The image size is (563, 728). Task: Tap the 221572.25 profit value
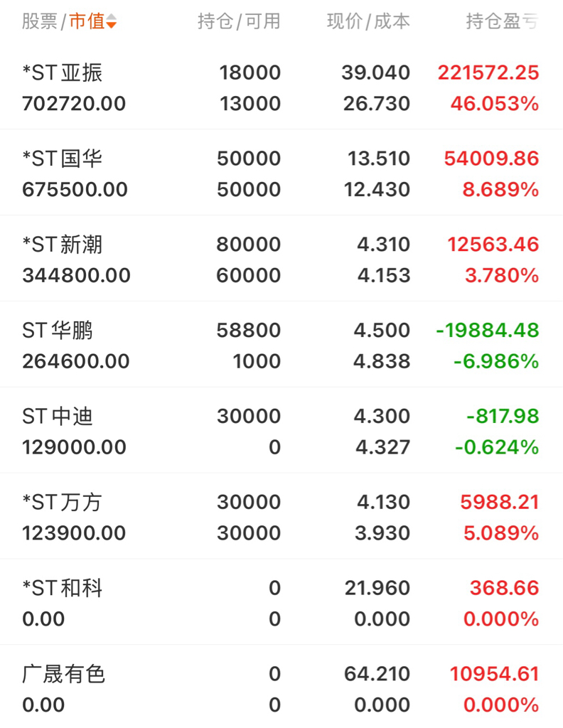tap(488, 73)
